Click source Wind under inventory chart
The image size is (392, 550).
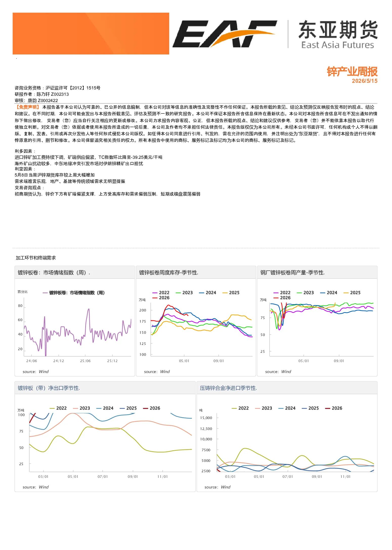click(157, 372)
